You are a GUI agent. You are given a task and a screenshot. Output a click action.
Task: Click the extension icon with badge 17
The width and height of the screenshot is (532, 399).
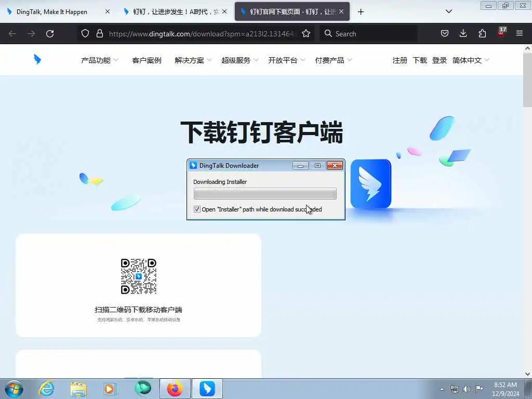click(x=501, y=33)
